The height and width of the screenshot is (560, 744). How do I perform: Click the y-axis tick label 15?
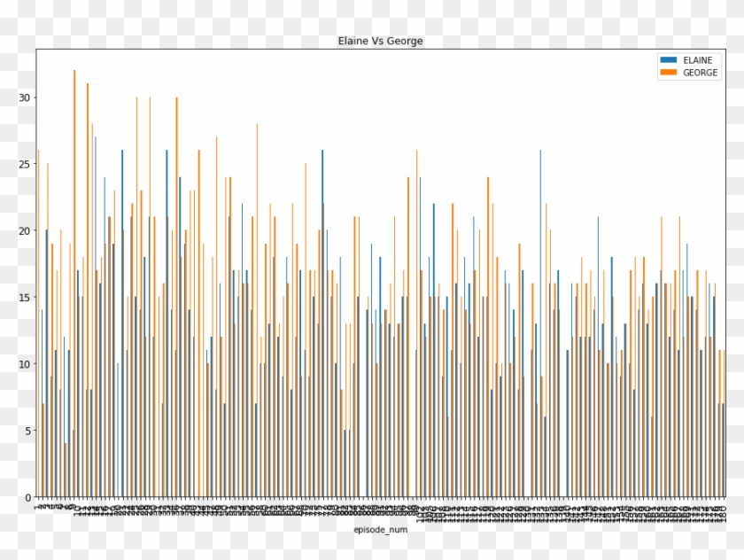26,297
